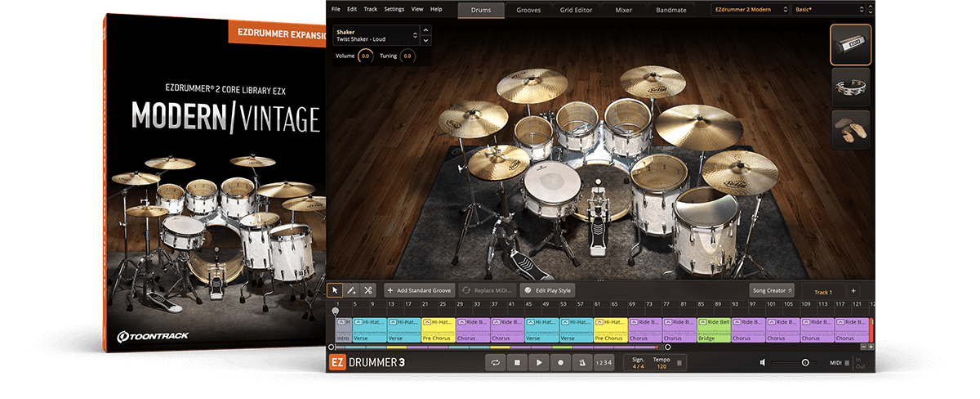Select the arrow pointer tool
Image resolution: width=980 pixels, height=399 pixels.
(335, 290)
